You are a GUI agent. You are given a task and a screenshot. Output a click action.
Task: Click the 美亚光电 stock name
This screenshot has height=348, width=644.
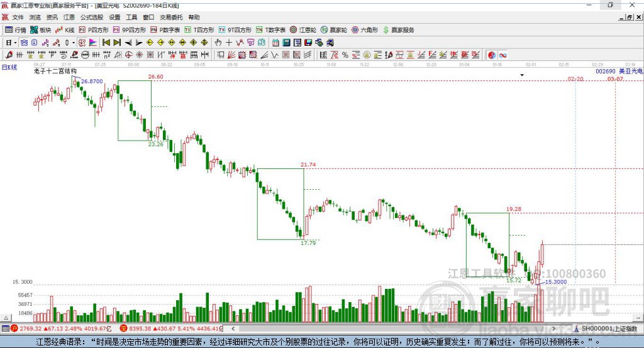(631, 71)
